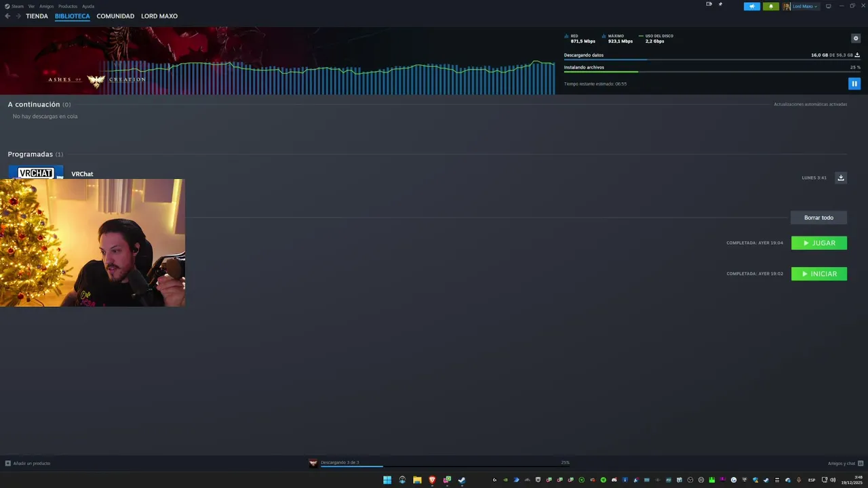The image size is (868, 488).
Task: Click the ESP language indicator
Action: pyautogui.click(x=812, y=480)
